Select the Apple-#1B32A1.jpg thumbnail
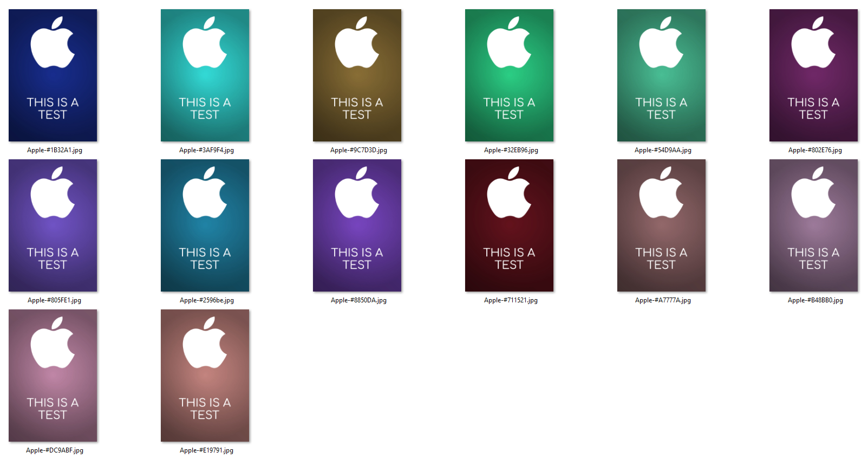This screenshot has height=472, width=868. [x=53, y=75]
